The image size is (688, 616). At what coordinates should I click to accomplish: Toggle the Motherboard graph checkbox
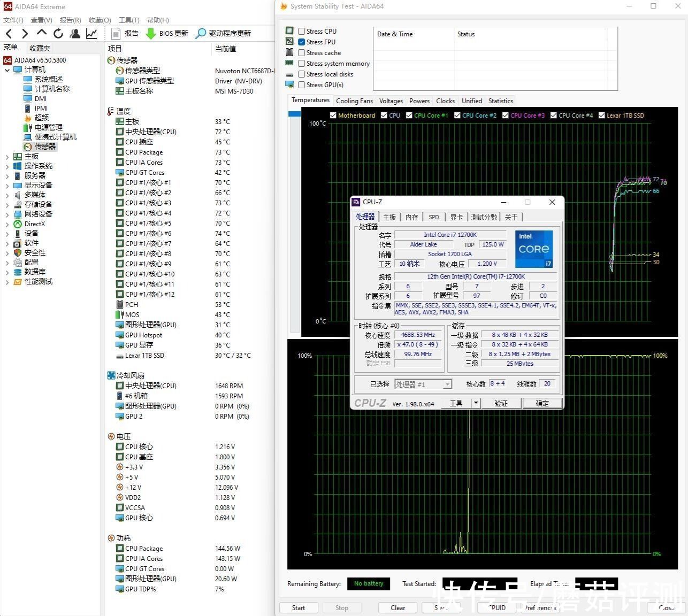[x=333, y=115]
